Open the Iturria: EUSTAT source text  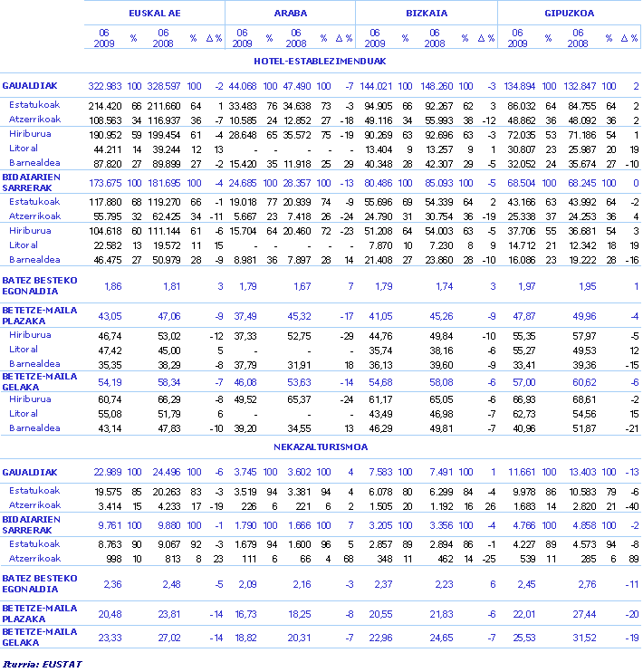(x=42, y=664)
